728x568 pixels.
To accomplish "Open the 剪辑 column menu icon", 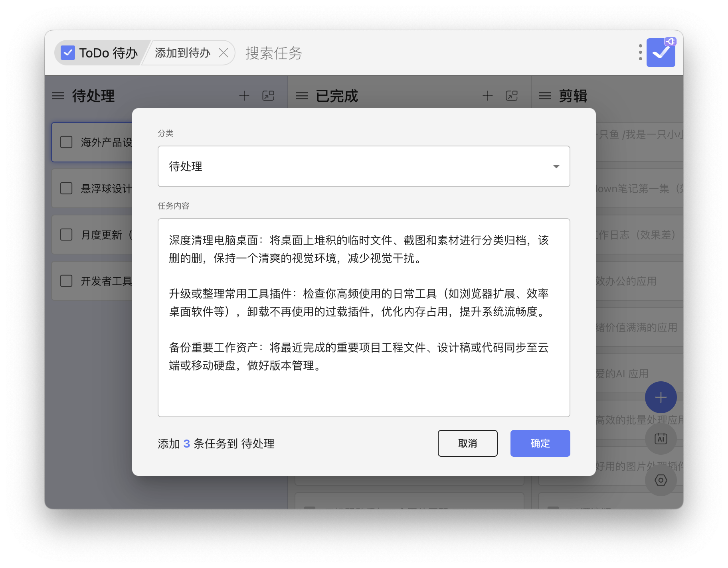I will 545,96.
